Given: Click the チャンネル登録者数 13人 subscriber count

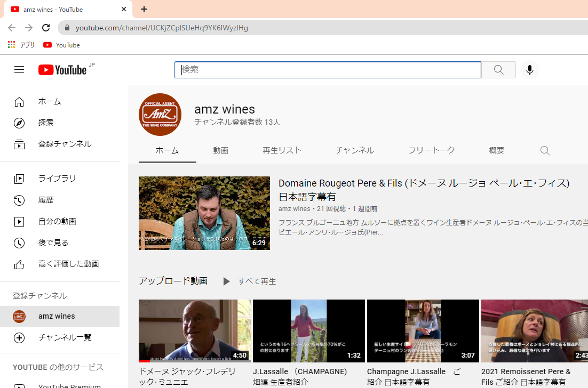Looking at the screenshot, I should coord(237,122).
